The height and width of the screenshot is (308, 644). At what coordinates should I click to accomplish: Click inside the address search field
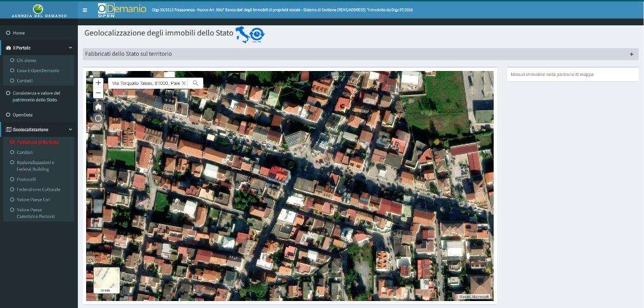coord(144,83)
